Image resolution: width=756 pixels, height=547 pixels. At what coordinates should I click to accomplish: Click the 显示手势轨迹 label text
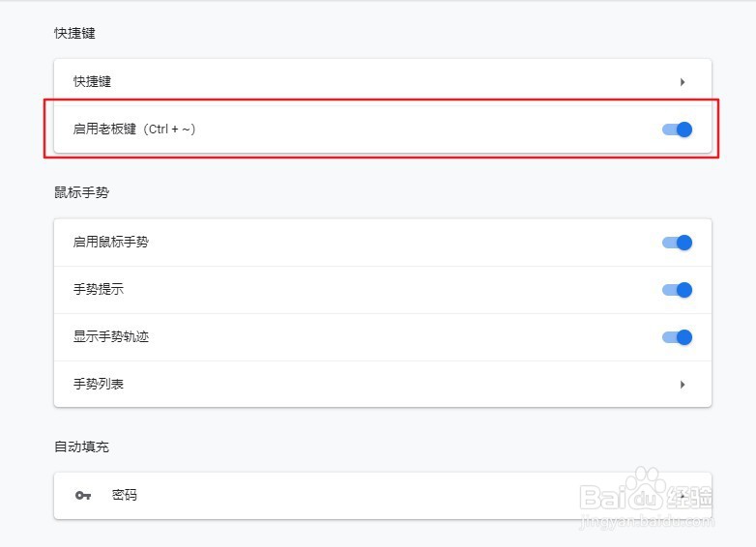point(111,337)
